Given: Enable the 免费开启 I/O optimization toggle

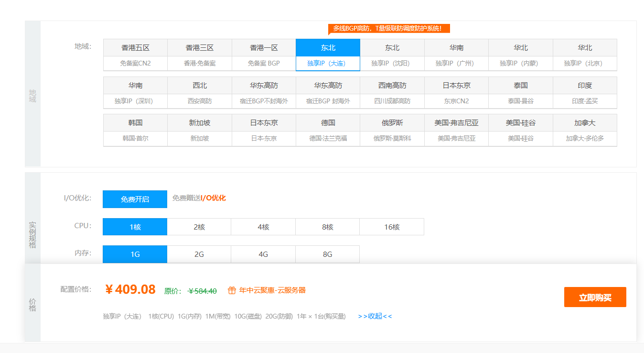Looking at the screenshot, I should [135, 199].
